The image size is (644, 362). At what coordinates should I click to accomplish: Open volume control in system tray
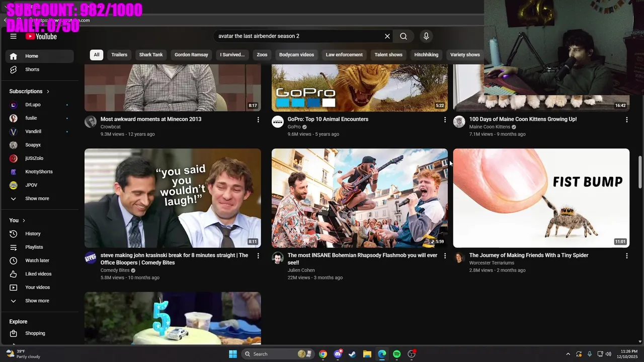(609, 354)
